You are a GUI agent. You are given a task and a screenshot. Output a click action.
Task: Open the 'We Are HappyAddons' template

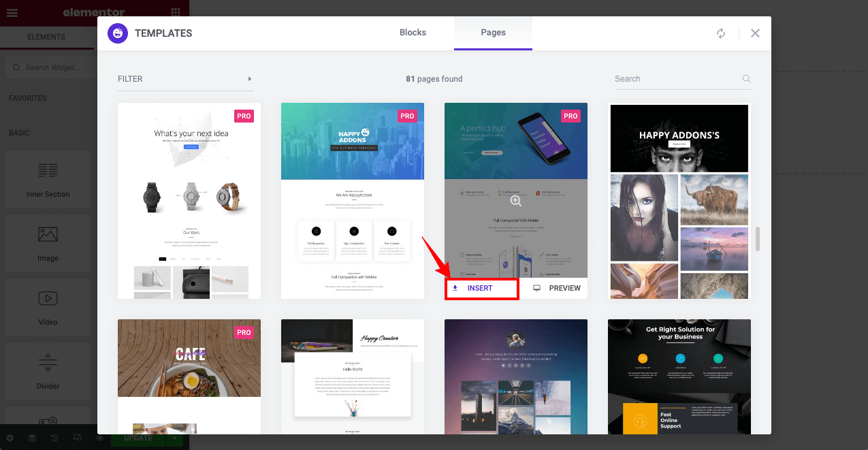(x=353, y=201)
